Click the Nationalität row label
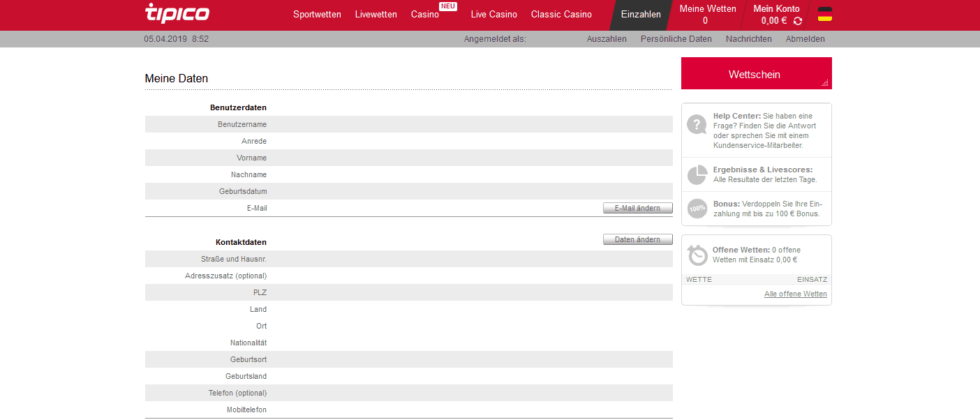The height and width of the screenshot is (420, 980). (248, 343)
